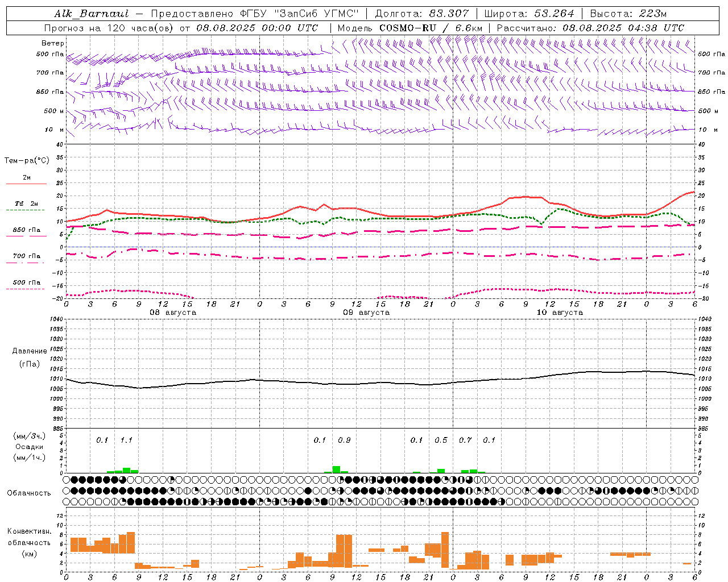Click the Осадки panel label
The image size is (728, 582).
30,447
